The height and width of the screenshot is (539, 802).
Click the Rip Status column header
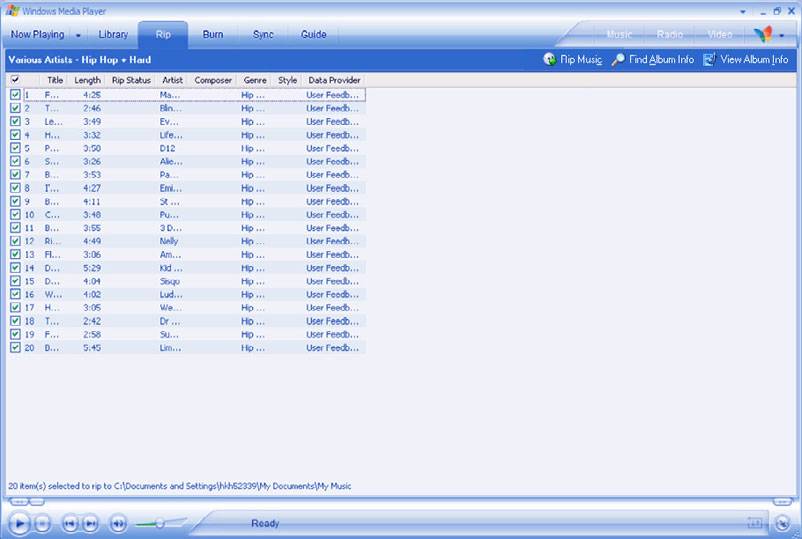131,80
